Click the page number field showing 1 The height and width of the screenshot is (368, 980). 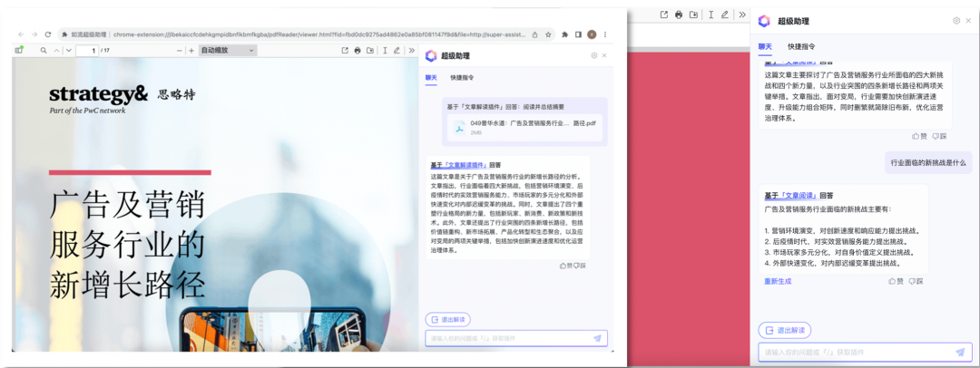[x=87, y=50]
